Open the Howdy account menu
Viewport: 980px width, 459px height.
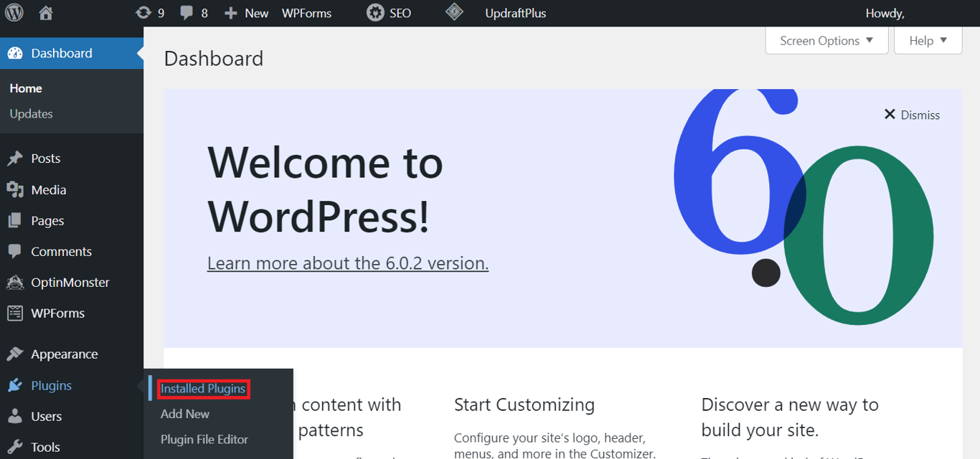tap(885, 12)
